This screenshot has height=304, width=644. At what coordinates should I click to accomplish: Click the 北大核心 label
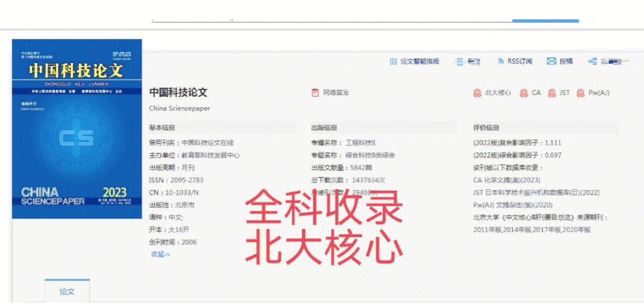[x=498, y=93]
